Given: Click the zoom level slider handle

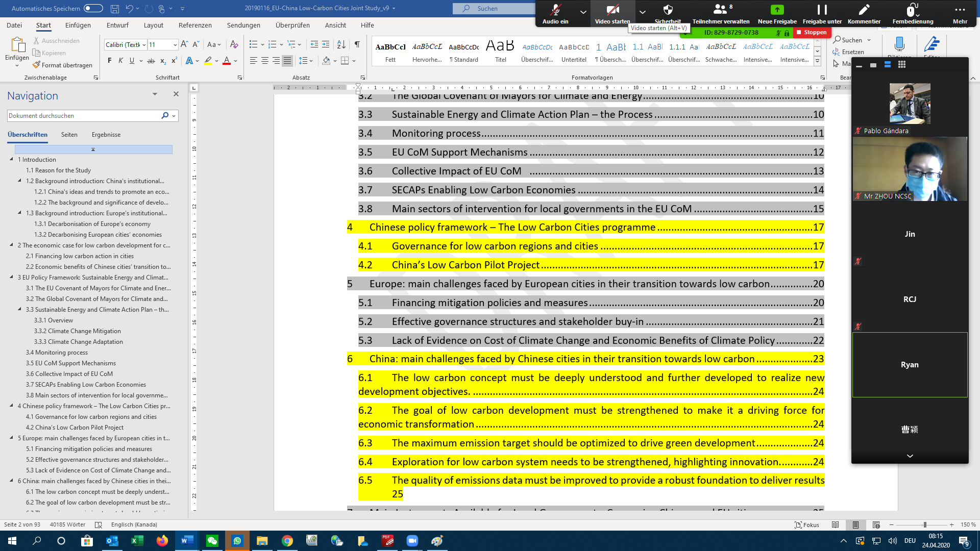Looking at the screenshot, I should 924,524.
